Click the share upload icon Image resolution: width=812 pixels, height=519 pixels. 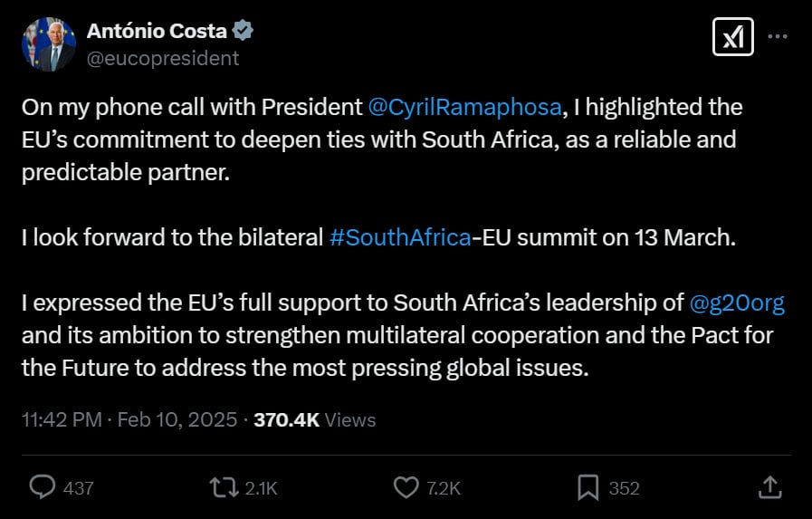click(769, 488)
